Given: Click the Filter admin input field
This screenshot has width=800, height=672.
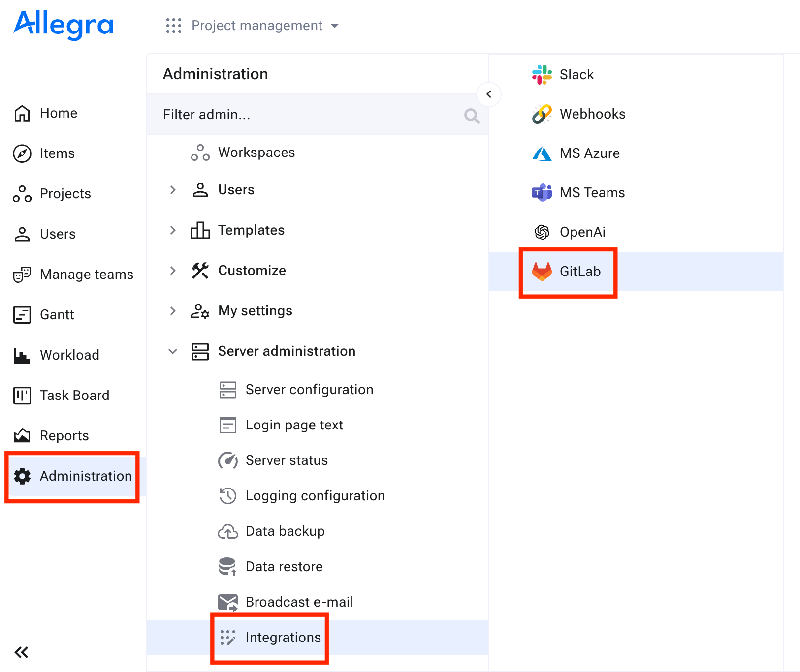Looking at the screenshot, I should 295,115.
